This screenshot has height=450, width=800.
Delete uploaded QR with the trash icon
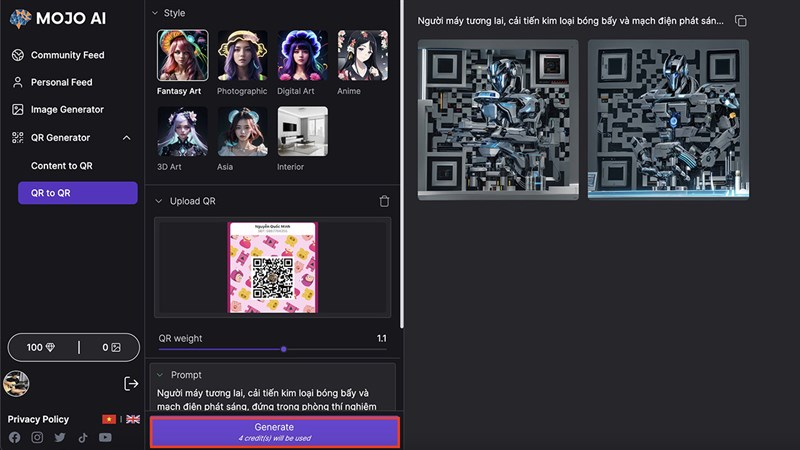(x=384, y=201)
